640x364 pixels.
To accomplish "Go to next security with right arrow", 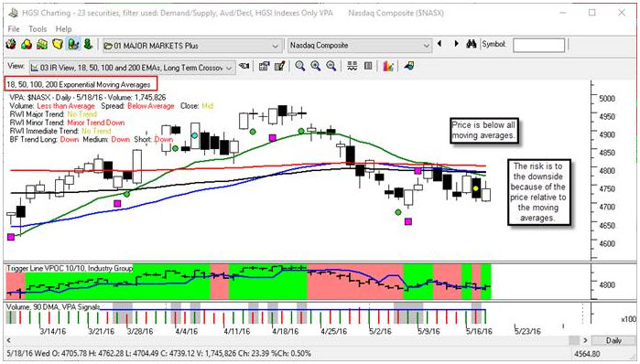I will [456, 44].
